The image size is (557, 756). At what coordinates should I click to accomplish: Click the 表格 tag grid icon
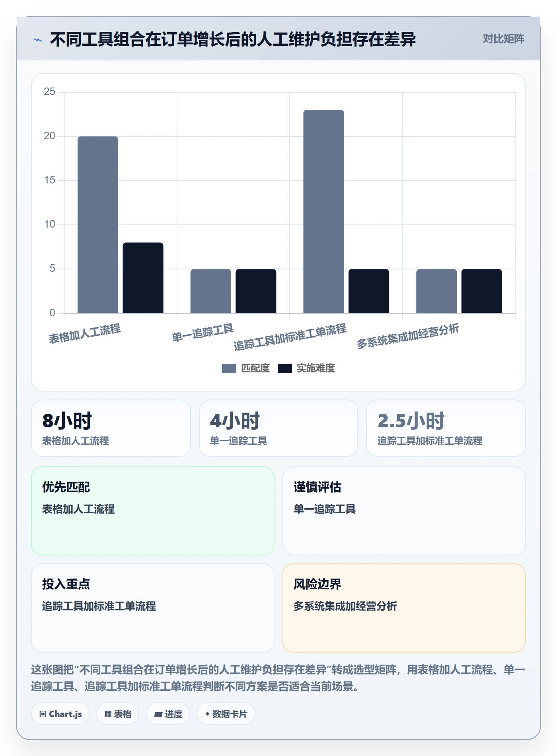pyautogui.click(x=108, y=714)
